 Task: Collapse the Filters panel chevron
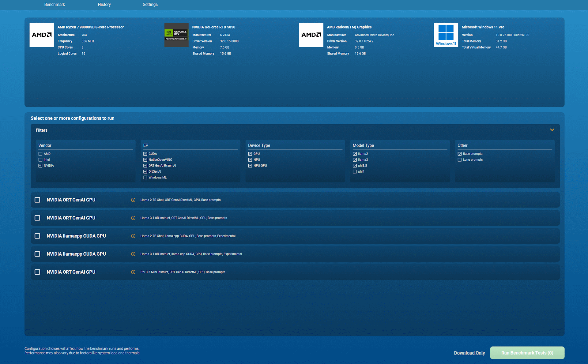pyautogui.click(x=552, y=130)
